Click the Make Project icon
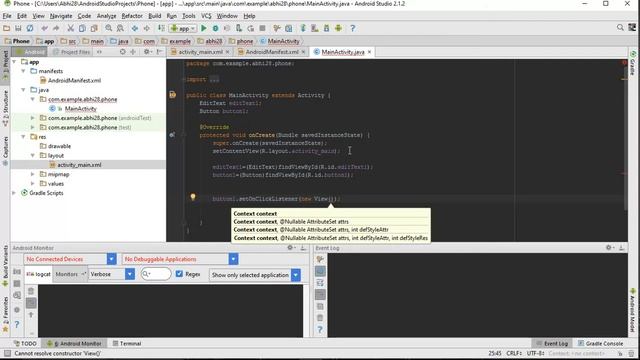The height and width of the screenshot is (360, 640). pos(161,28)
